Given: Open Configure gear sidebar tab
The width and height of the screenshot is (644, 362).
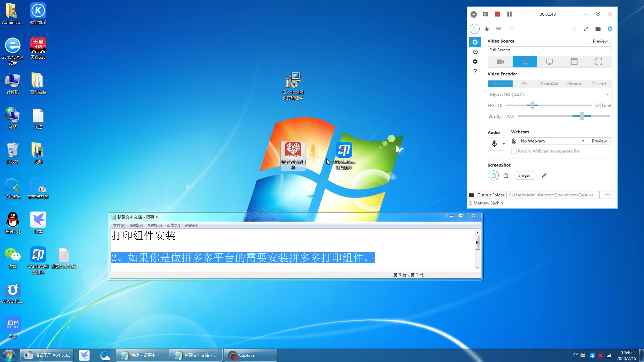Looking at the screenshot, I should [x=475, y=62].
